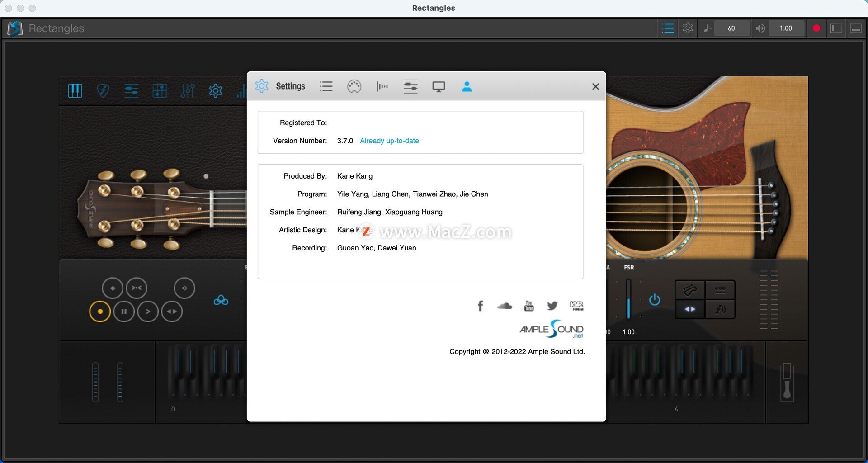Open the mixer faders panel icon

tap(188, 91)
